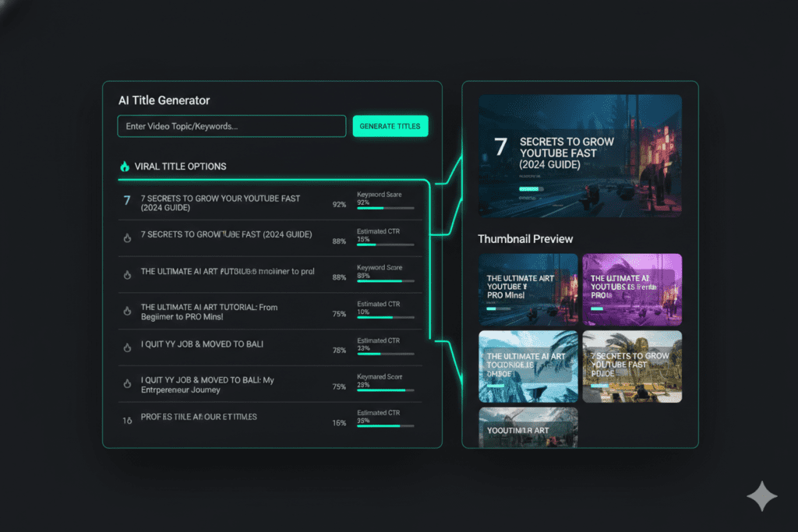The height and width of the screenshot is (532, 798).
Task: Click the Keyword Score bar in the first title row
Action: [x=386, y=208]
